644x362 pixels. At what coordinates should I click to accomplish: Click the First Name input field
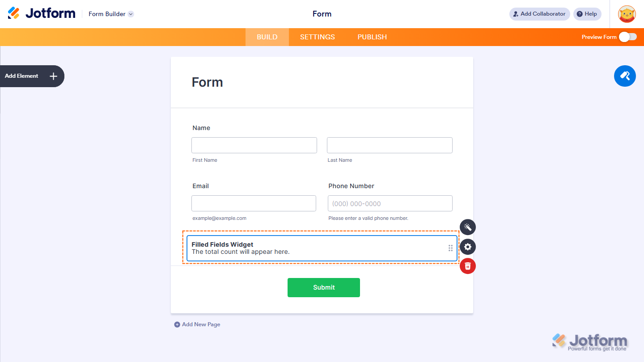(x=254, y=145)
